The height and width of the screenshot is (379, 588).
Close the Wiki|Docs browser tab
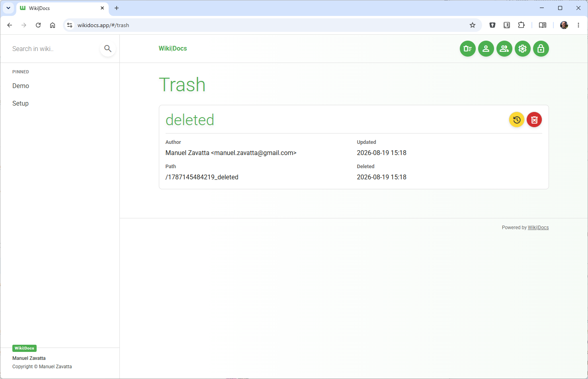(x=102, y=8)
